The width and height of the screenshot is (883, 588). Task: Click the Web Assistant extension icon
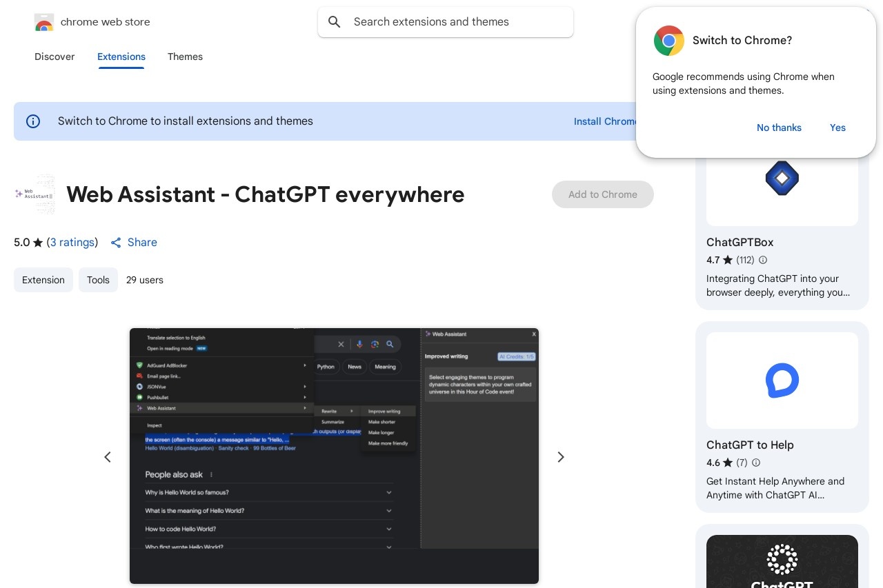coord(35,194)
